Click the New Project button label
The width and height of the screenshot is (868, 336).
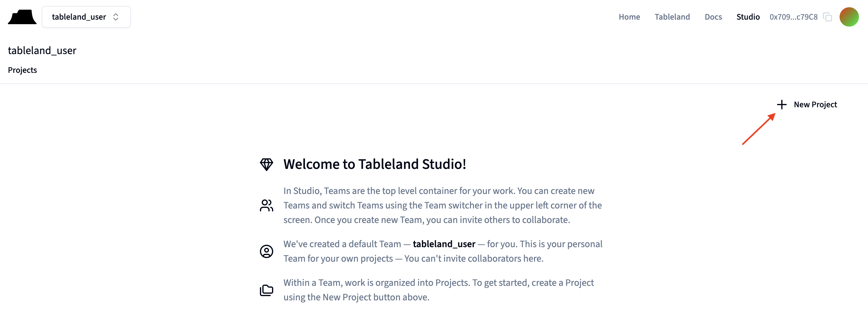(x=815, y=105)
